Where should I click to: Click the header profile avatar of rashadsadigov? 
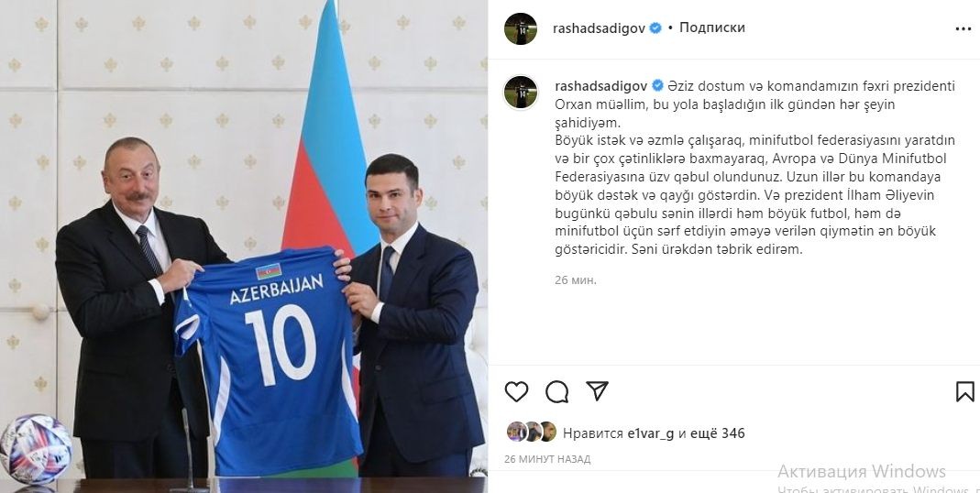tap(521, 28)
